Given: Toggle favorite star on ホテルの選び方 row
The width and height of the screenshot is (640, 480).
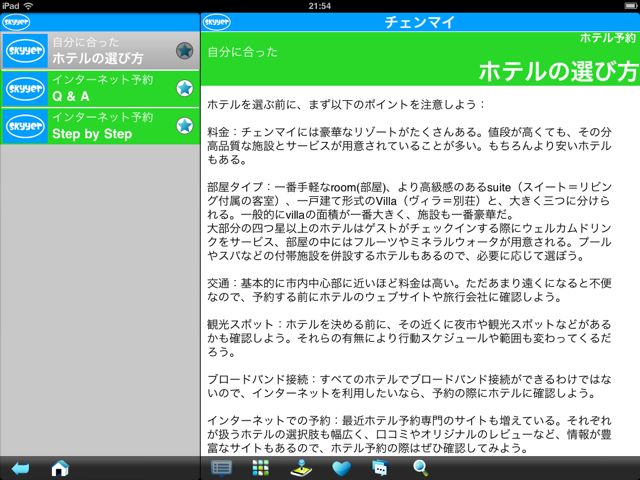Looking at the screenshot, I should (184, 51).
